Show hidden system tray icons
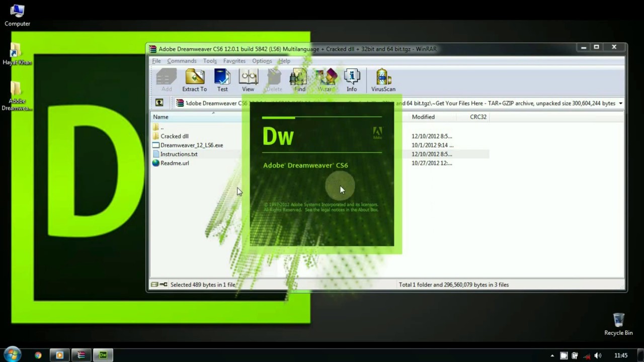 point(552,355)
